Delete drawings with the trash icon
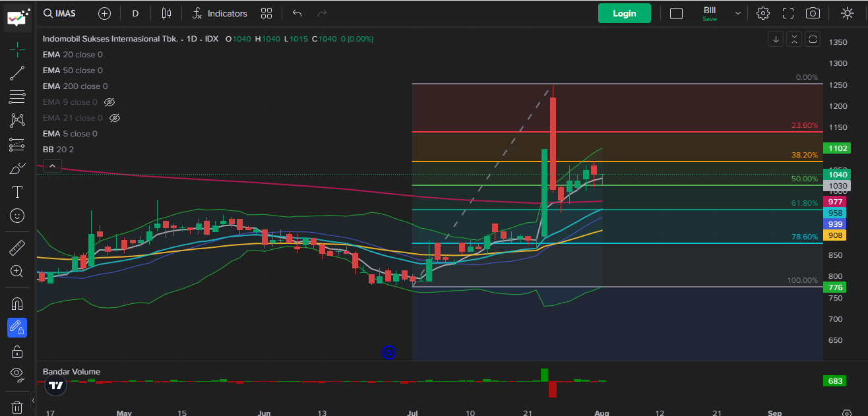 click(x=18, y=406)
